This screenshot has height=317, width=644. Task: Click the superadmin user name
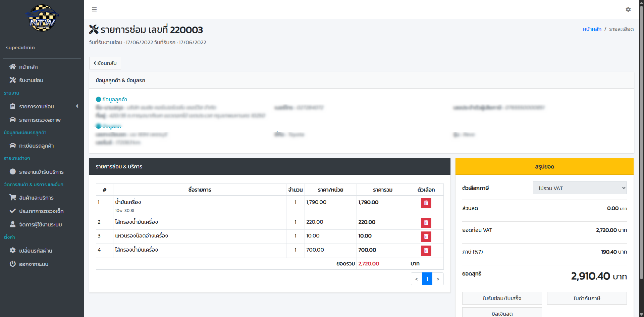click(20, 48)
